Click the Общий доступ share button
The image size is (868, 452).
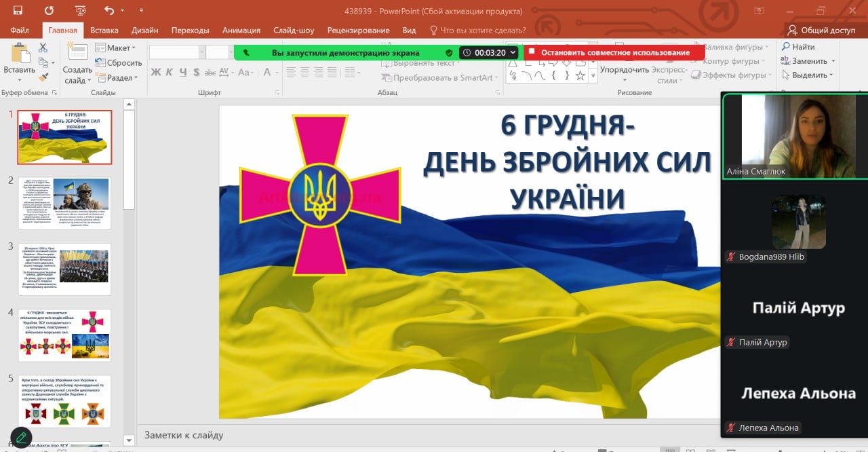click(821, 30)
